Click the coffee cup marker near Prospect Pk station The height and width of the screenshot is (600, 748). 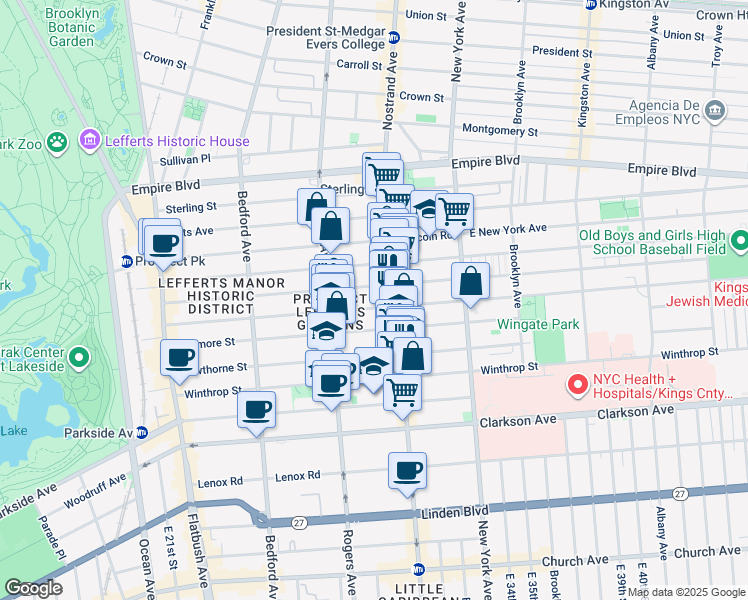point(162,243)
